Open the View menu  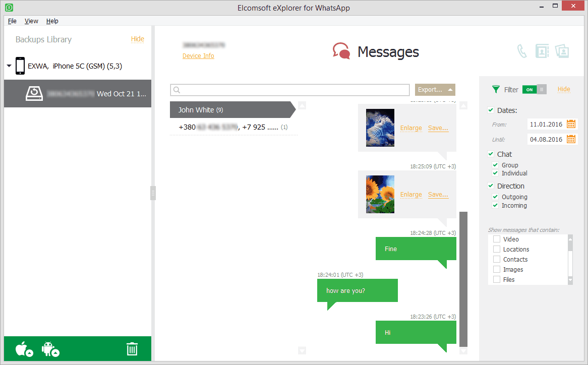[x=31, y=21]
